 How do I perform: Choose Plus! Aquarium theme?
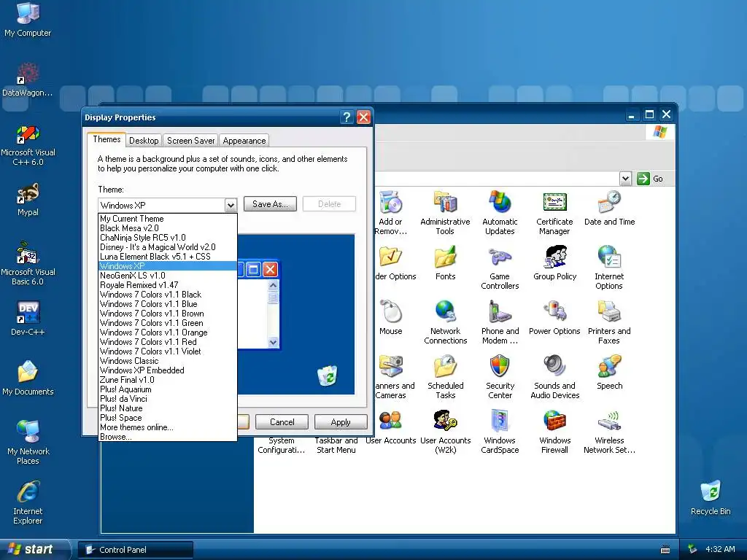167,389
